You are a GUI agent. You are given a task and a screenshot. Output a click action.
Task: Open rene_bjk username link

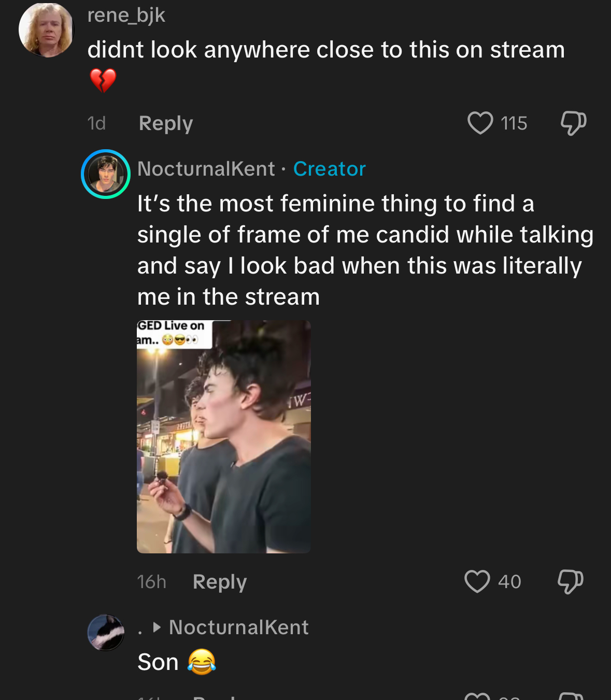[126, 16]
